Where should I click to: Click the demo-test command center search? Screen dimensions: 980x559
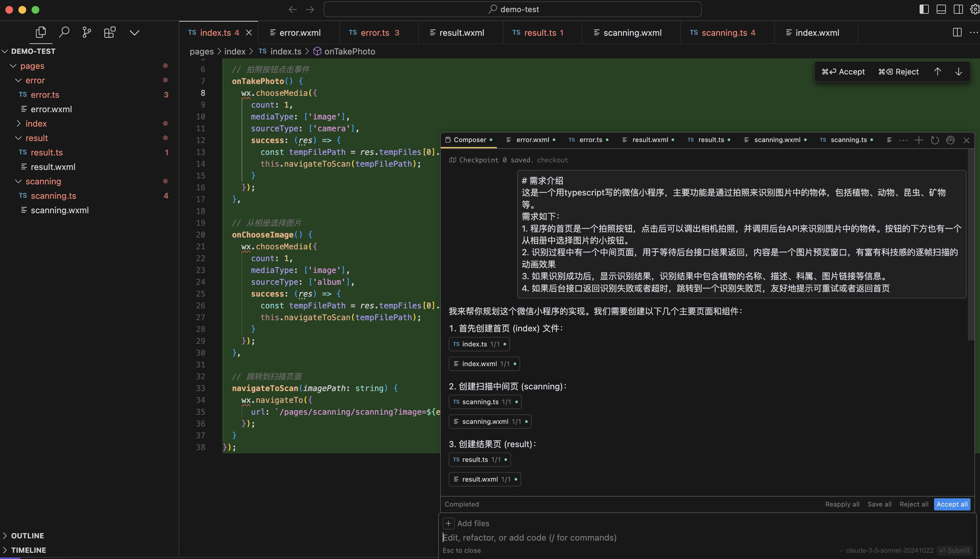pyautogui.click(x=512, y=9)
